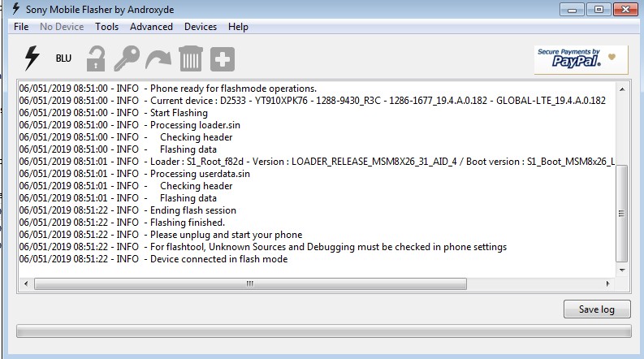
Task: Click log line 'Phone ready for flashmode operations.'
Action: [167, 89]
